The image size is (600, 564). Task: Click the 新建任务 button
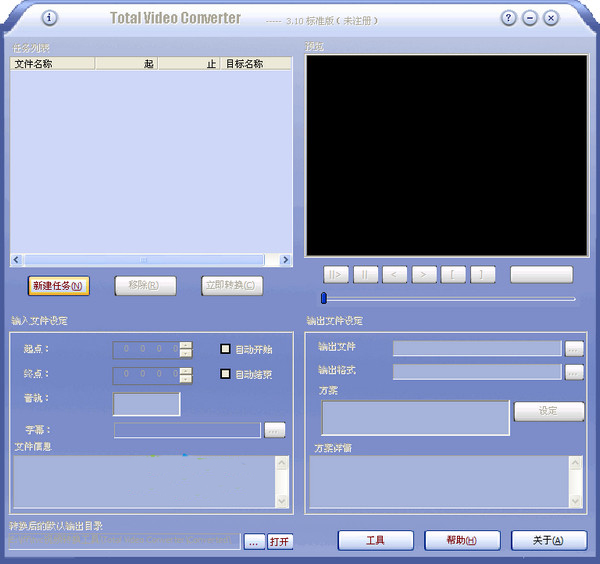tap(59, 286)
